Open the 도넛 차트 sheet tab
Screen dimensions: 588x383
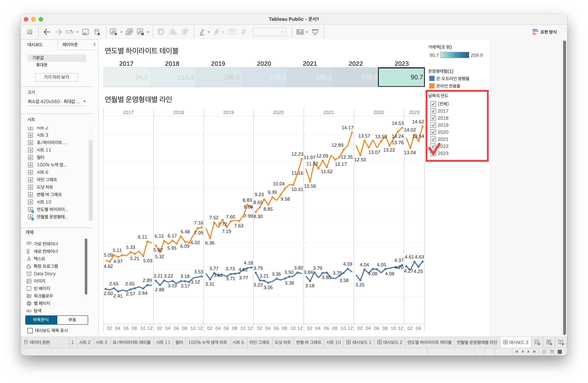[283, 342]
